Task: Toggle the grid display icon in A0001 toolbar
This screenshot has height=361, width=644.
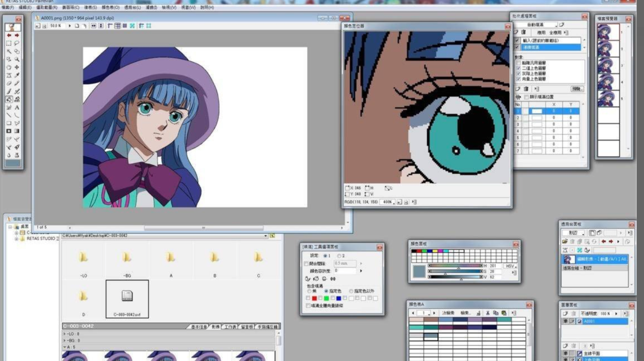Action: (x=125, y=26)
